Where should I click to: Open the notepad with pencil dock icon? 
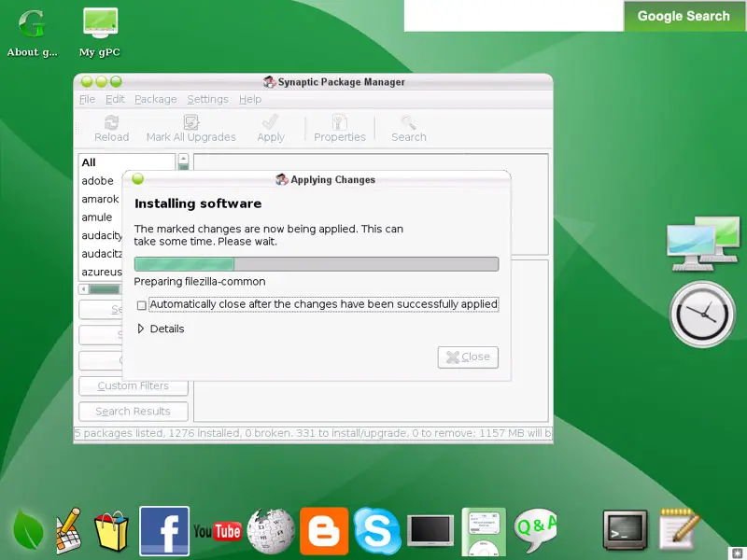click(x=679, y=529)
